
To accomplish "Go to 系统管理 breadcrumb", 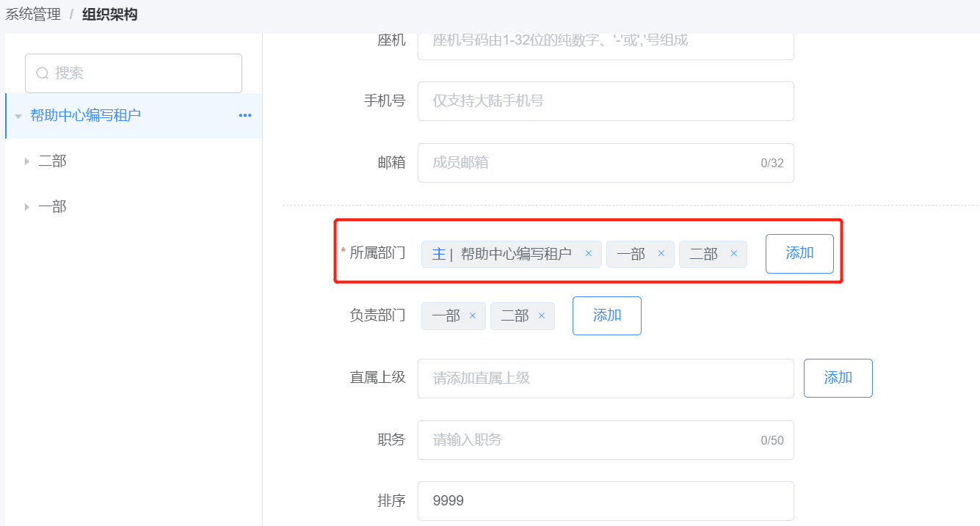I will (x=33, y=14).
